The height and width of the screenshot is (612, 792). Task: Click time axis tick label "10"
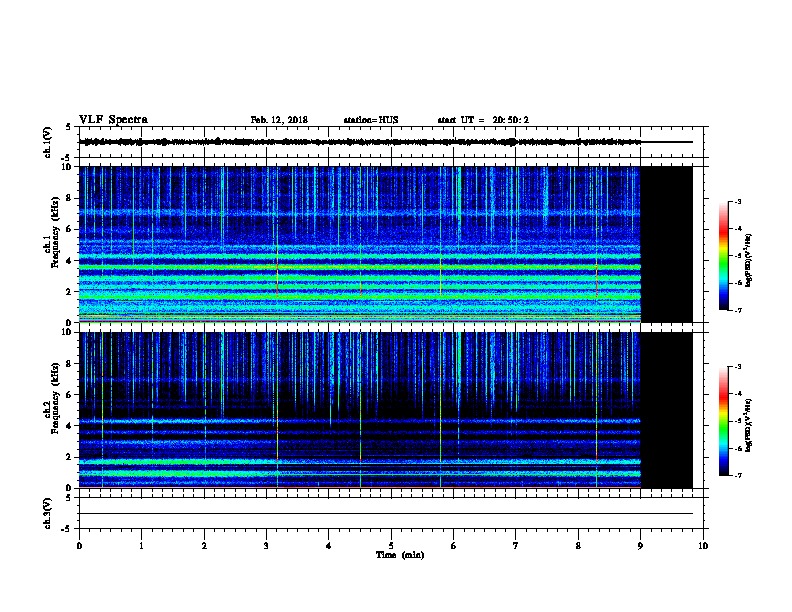[x=703, y=545]
